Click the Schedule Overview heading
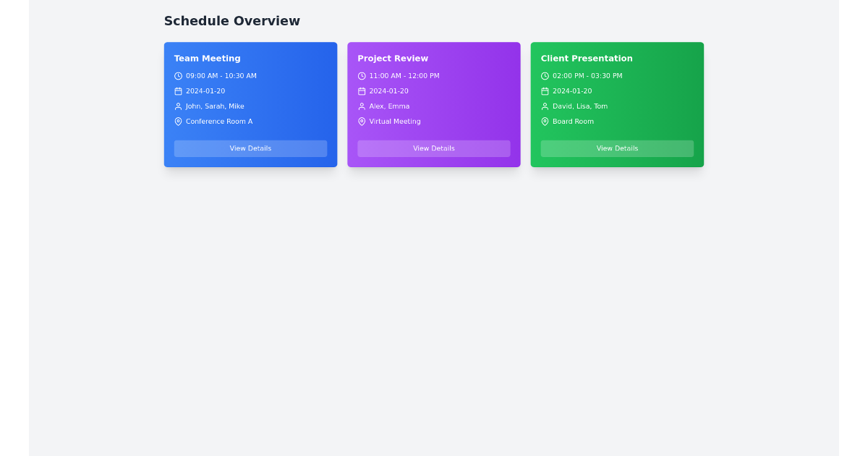This screenshot has width=868, height=456. (231, 21)
